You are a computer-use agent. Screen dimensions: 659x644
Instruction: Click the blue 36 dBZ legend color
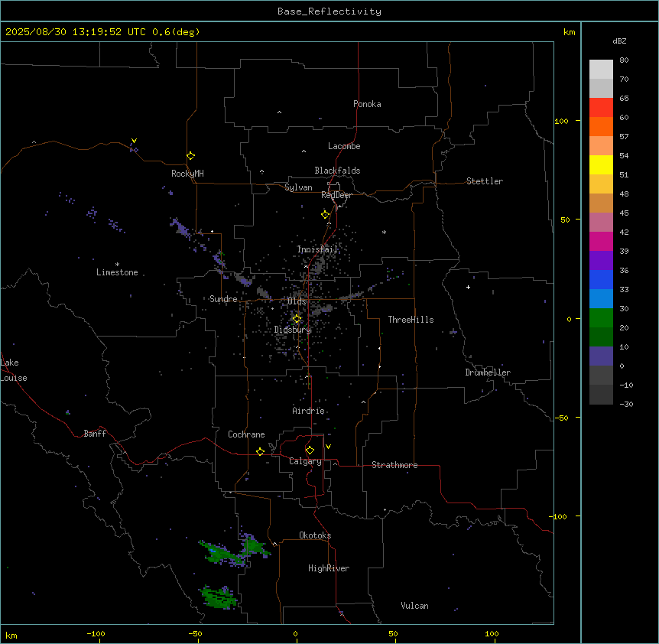(601, 279)
